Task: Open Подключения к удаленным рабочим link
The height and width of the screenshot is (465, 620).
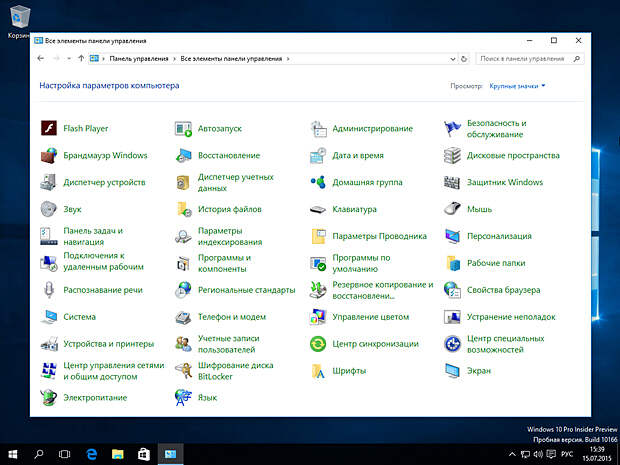Action: (x=103, y=261)
